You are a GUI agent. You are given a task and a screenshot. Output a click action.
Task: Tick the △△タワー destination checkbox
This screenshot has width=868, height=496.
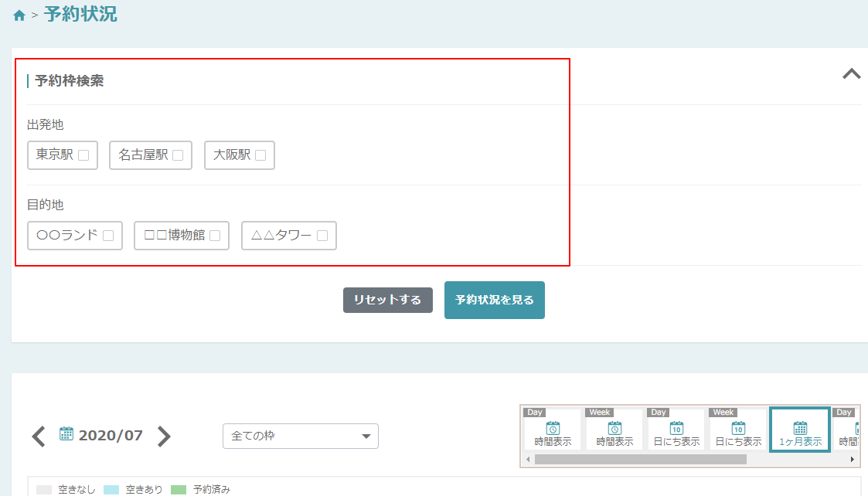pos(322,236)
